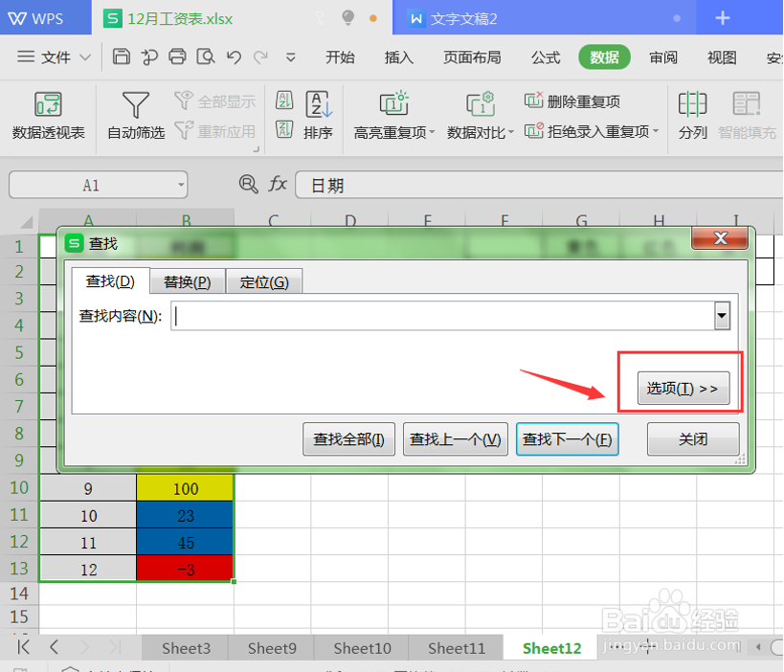Click the Print icon in toolbar
This screenshot has height=672, width=784.
tap(177, 57)
